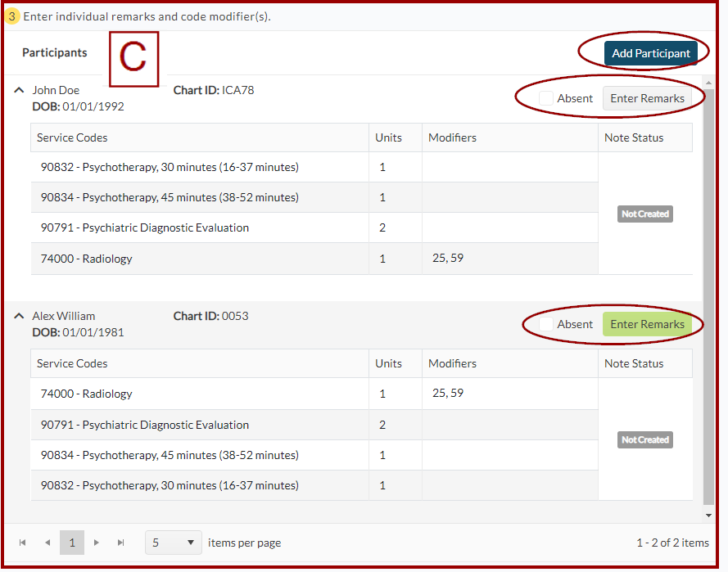Image resolution: width=728 pixels, height=572 pixels.
Task: Enter remarks for John Doe
Action: coord(647,98)
